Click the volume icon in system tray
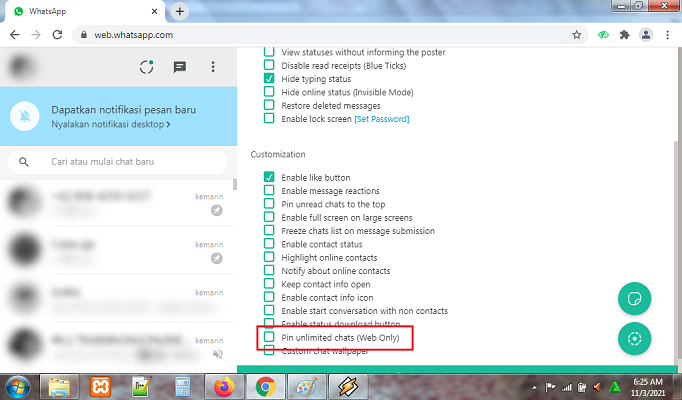This screenshot has height=400, width=682. [x=598, y=387]
